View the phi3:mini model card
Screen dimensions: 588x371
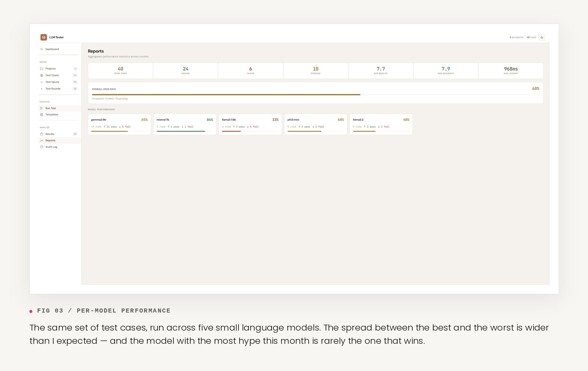(x=316, y=124)
